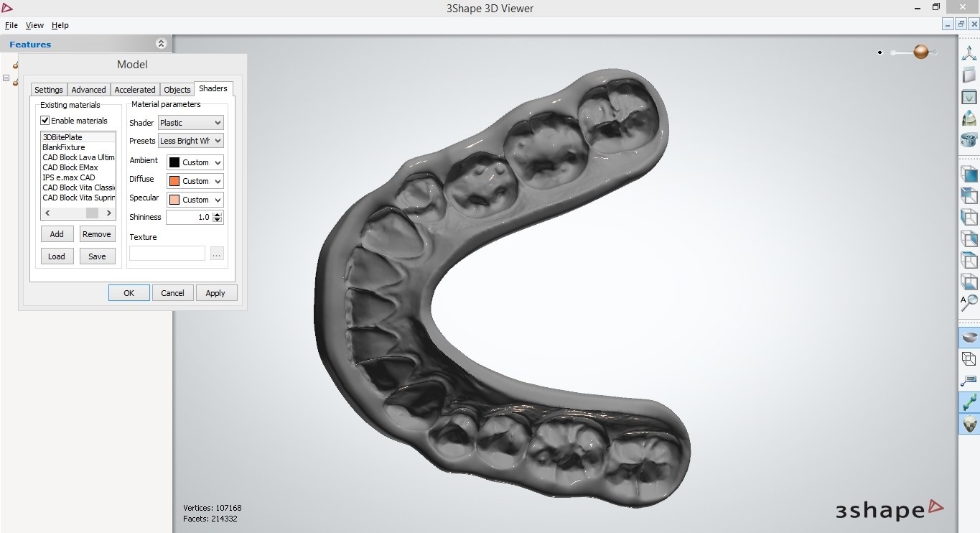Open the clipping cylinder tool icon

point(969,140)
